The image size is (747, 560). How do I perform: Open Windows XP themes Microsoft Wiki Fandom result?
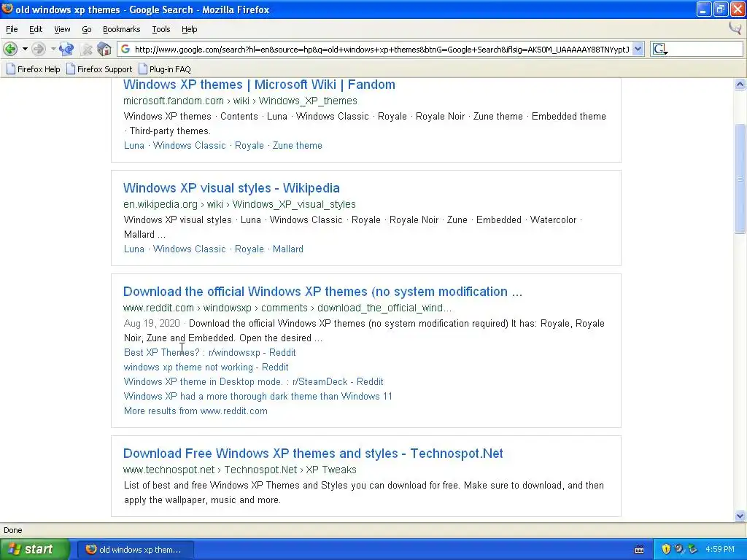[259, 85]
